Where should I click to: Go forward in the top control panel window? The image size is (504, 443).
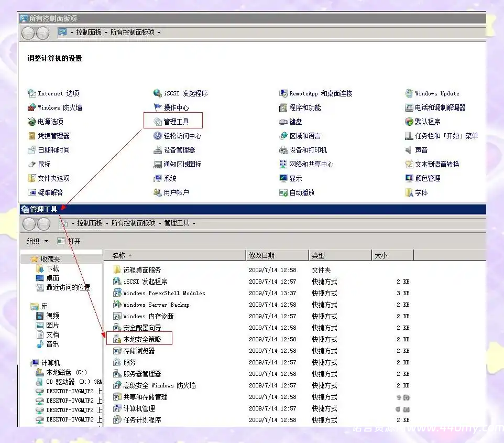[42, 33]
